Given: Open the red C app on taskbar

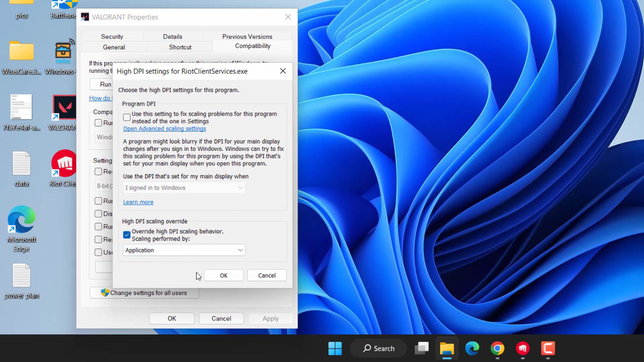Looking at the screenshot, I should point(548,349).
